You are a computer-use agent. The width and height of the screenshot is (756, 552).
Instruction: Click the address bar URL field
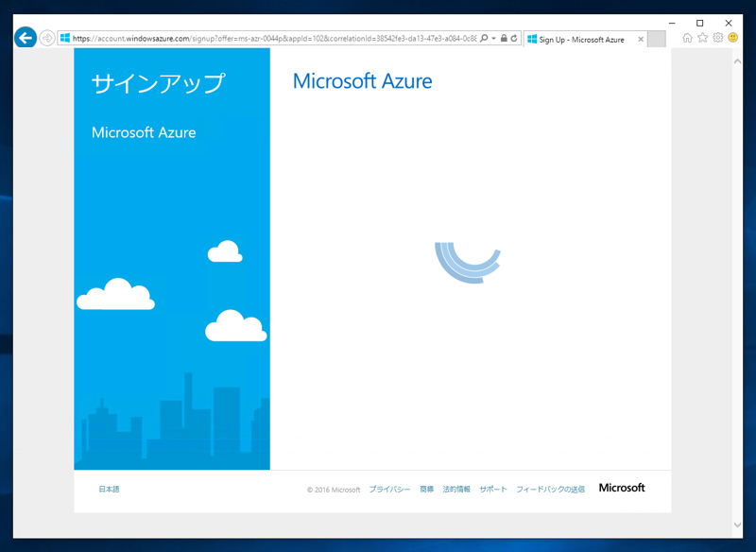(274, 39)
